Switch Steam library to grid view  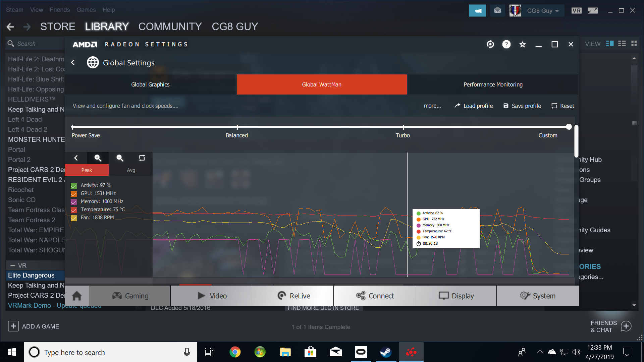point(634,44)
